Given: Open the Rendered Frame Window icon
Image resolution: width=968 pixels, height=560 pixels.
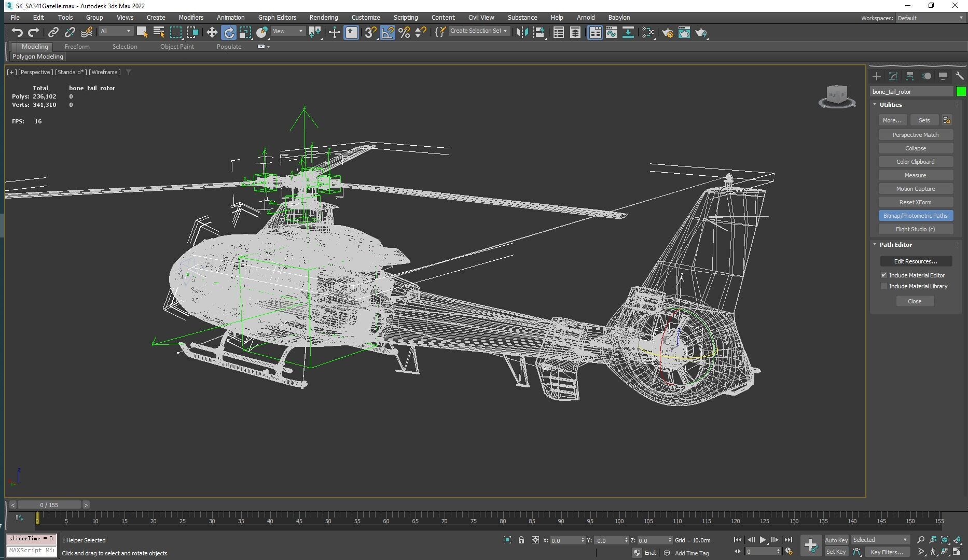Looking at the screenshot, I should tap(684, 32).
